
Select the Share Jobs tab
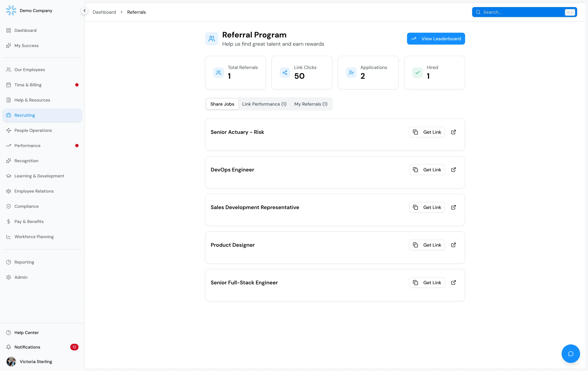pyautogui.click(x=222, y=104)
